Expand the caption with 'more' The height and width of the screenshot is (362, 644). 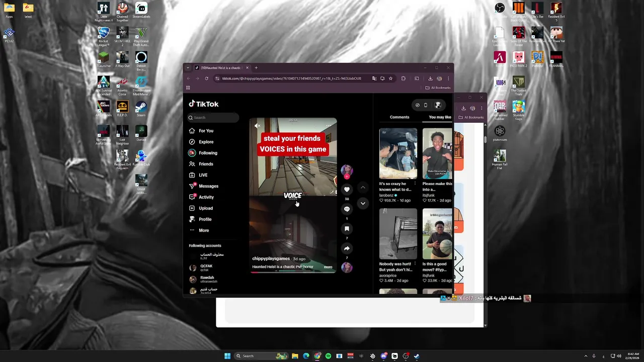pos(328,267)
